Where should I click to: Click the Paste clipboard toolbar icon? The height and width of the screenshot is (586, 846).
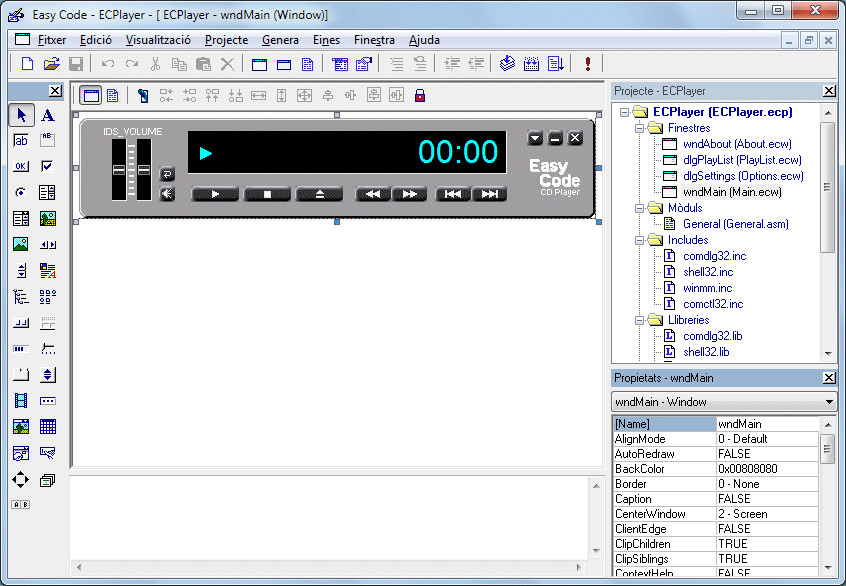pos(203,64)
